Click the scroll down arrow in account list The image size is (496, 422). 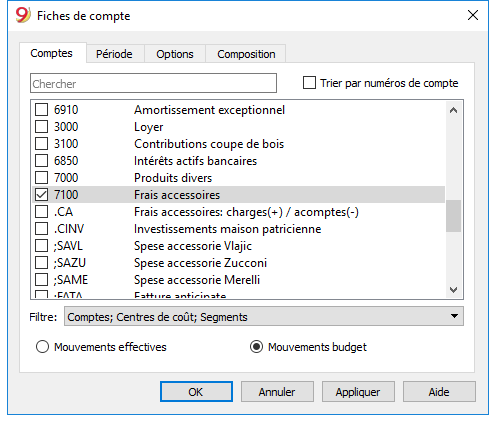(x=453, y=290)
